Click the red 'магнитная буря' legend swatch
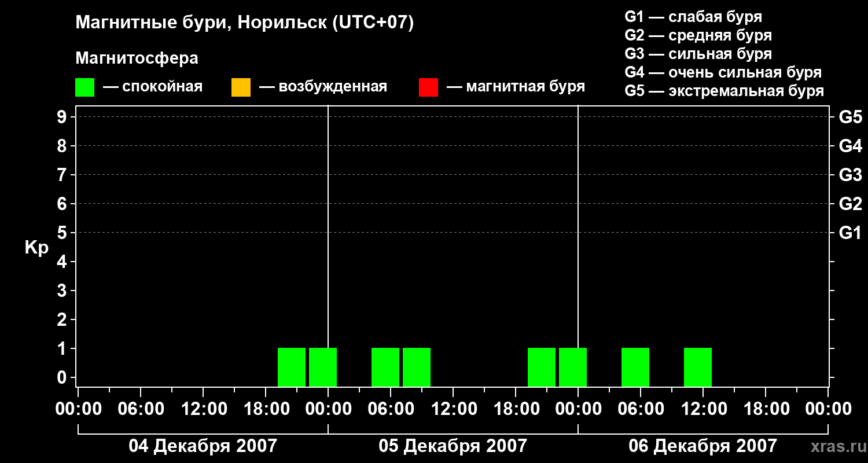Viewport: 868px width, 463px height. click(x=428, y=87)
